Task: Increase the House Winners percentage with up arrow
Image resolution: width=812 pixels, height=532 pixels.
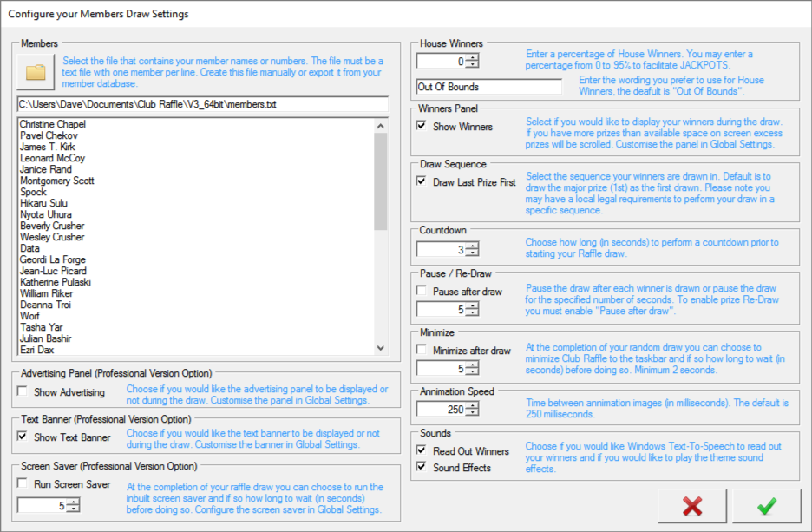Action: 472,57
